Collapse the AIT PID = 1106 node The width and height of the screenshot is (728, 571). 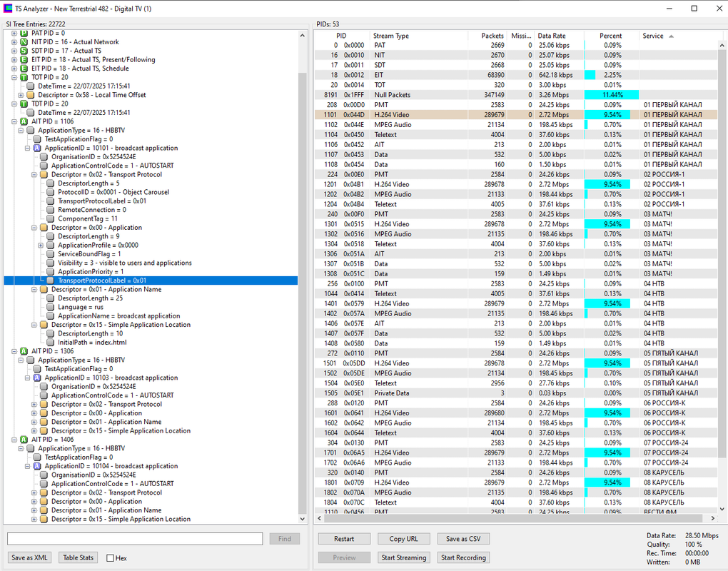[14, 121]
